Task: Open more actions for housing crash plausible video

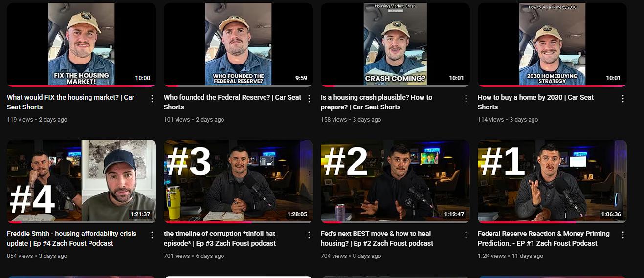Action: (x=466, y=99)
